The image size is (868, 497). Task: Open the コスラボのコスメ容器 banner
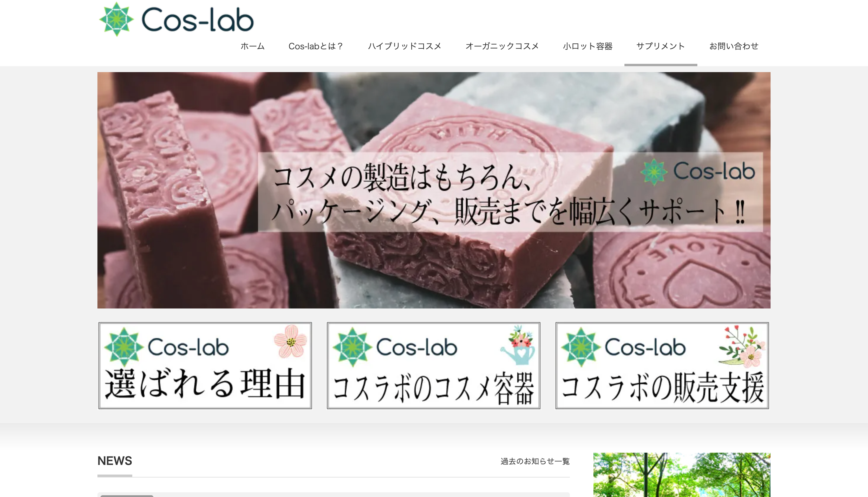click(433, 365)
